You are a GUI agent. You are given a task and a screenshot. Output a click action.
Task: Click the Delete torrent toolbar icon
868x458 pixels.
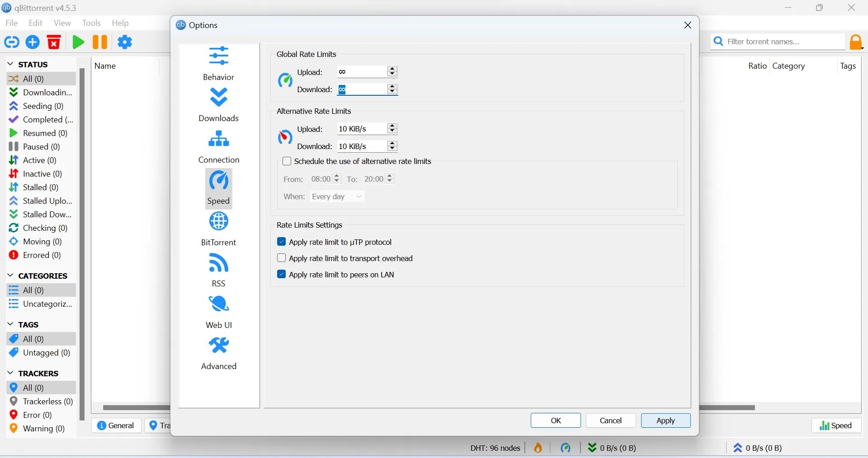click(53, 42)
